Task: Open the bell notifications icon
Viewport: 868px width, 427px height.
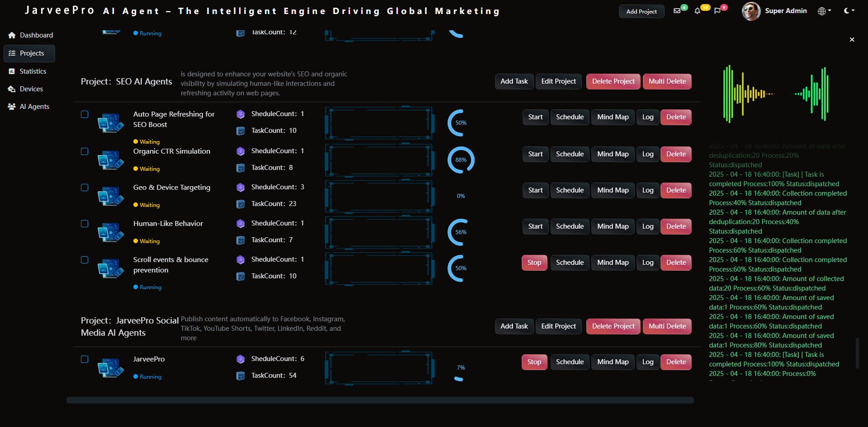Action: click(x=697, y=11)
